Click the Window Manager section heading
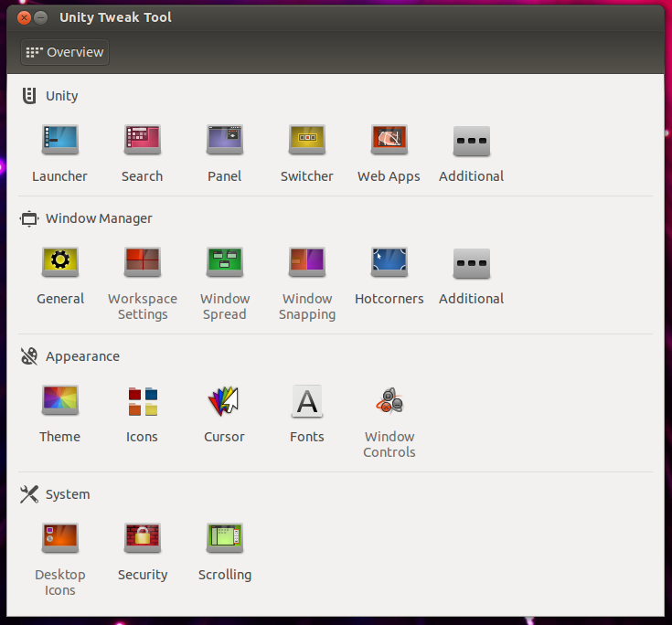This screenshot has height=625, width=672. 99,218
